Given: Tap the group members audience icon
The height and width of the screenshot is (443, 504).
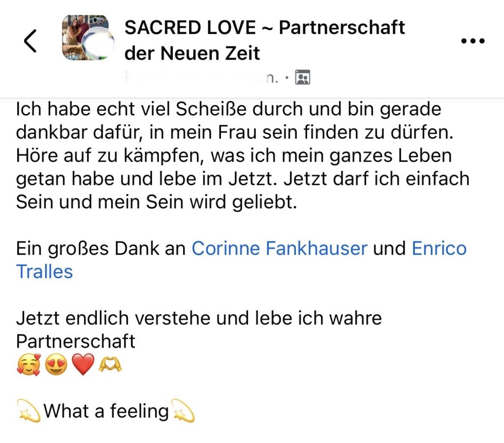Looking at the screenshot, I should pyautogui.click(x=303, y=77).
